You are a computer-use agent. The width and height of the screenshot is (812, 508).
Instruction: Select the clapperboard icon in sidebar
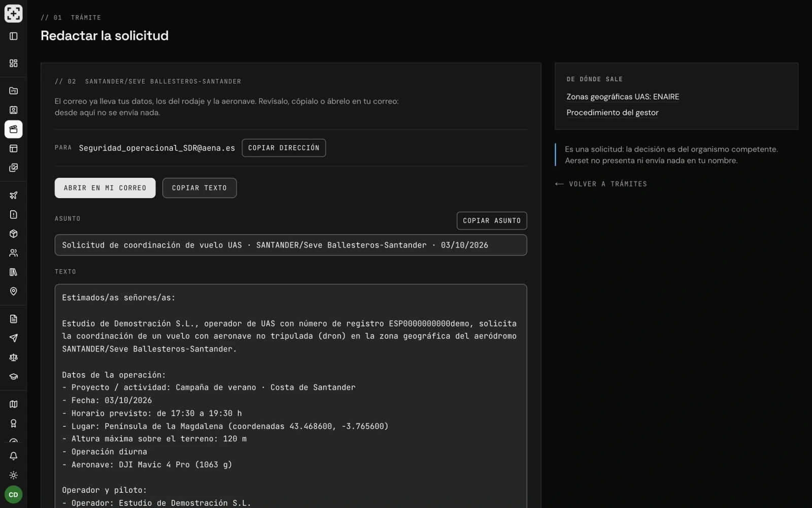(x=14, y=129)
